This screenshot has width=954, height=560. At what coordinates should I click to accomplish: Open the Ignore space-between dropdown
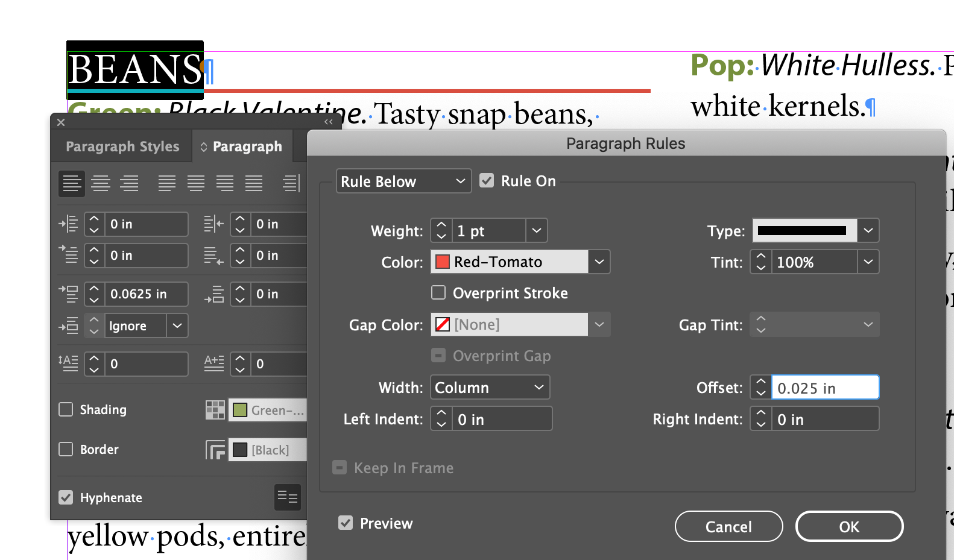(177, 326)
